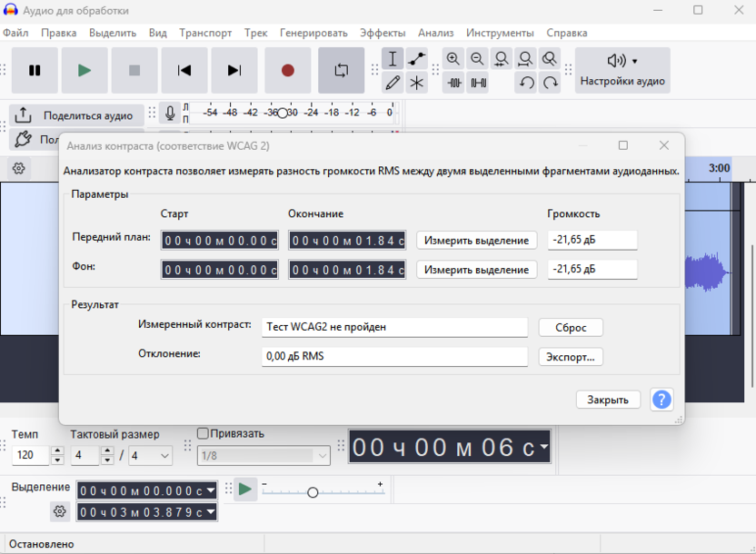Screen dimensions: 756x554
Task: Click the Экспорт button in the dialog
Action: 570,357
